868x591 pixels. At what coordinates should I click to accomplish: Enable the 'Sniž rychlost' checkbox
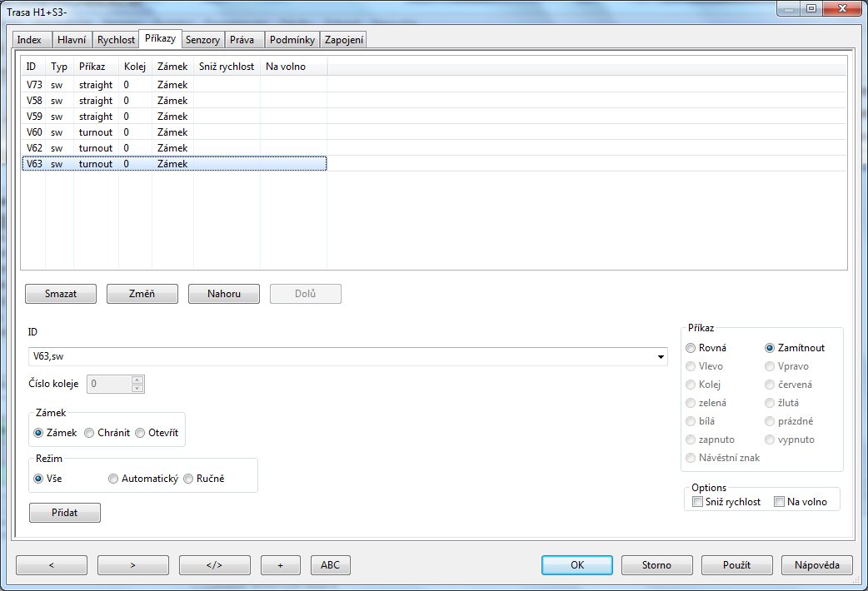(698, 502)
